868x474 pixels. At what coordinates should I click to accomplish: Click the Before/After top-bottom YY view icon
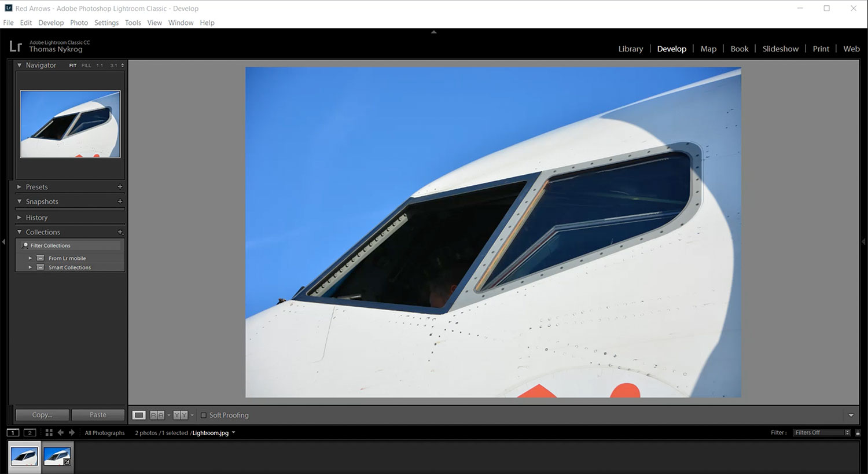coord(180,415)
